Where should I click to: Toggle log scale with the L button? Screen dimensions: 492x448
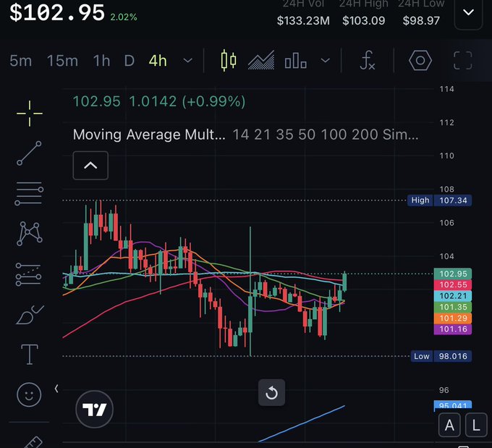click(476, 425)
